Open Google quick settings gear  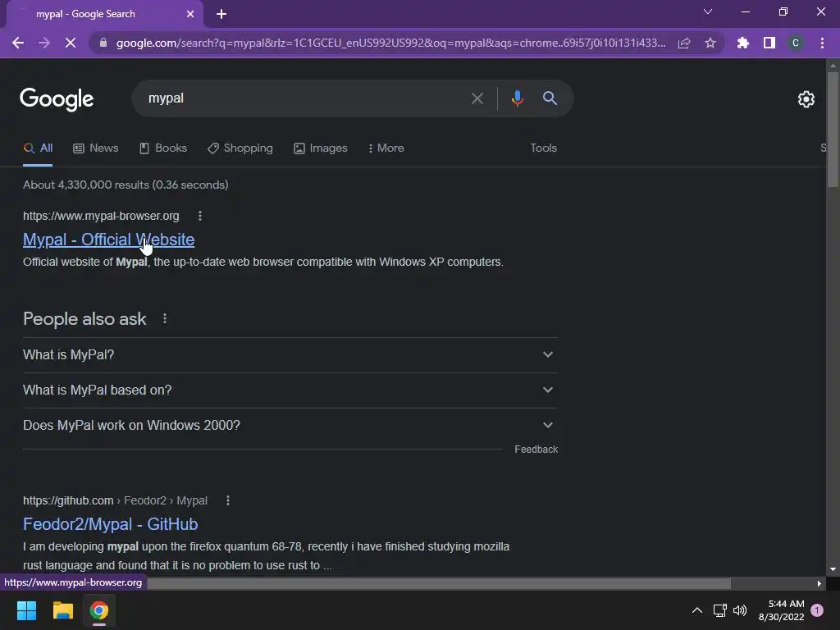click(806, 99)
